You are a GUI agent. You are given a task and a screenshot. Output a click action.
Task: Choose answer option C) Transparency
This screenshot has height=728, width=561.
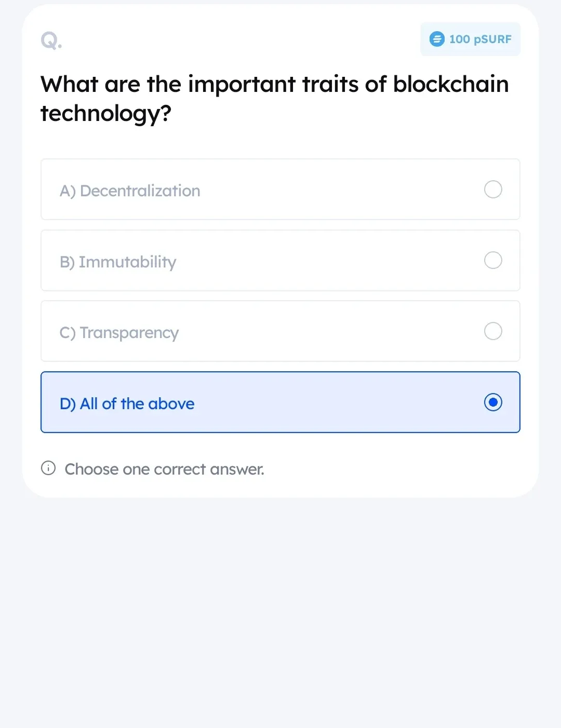pyautogui.click(x=280, y=331)
